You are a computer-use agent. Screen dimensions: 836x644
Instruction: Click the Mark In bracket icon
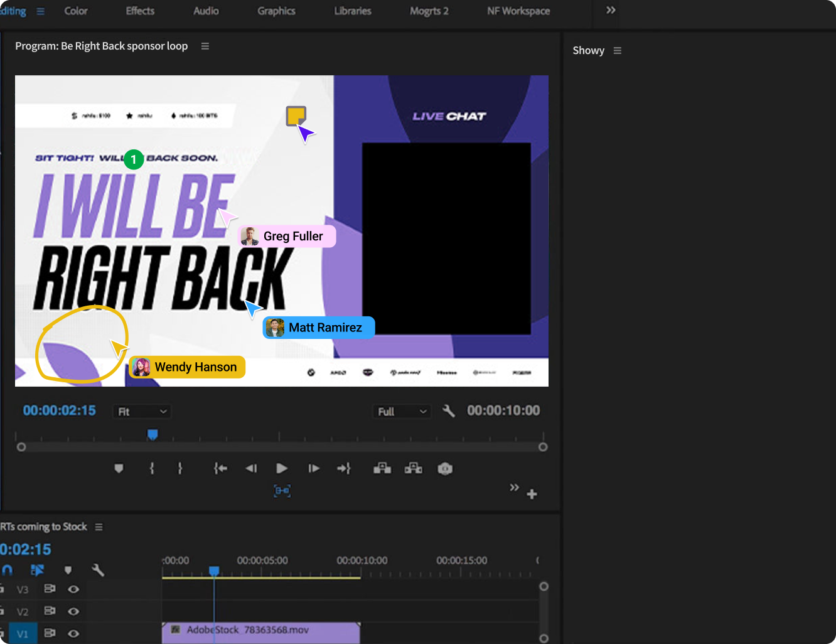(x=152, y=468)
